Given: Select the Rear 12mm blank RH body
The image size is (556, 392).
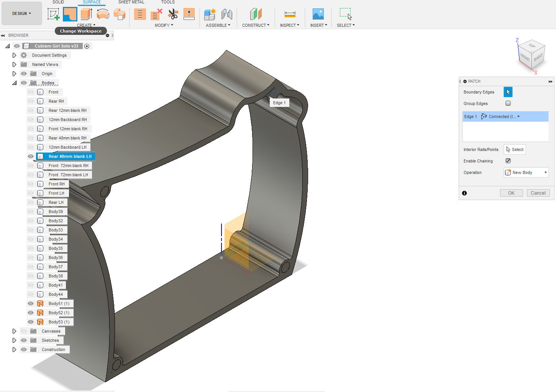Looking at the screenshot, I should [67, 110].
